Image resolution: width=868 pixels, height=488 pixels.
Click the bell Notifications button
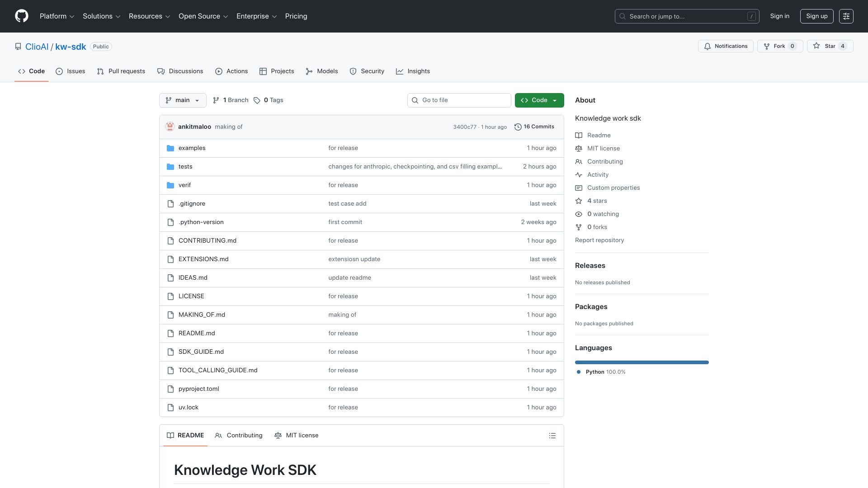[x=726, y=46]
